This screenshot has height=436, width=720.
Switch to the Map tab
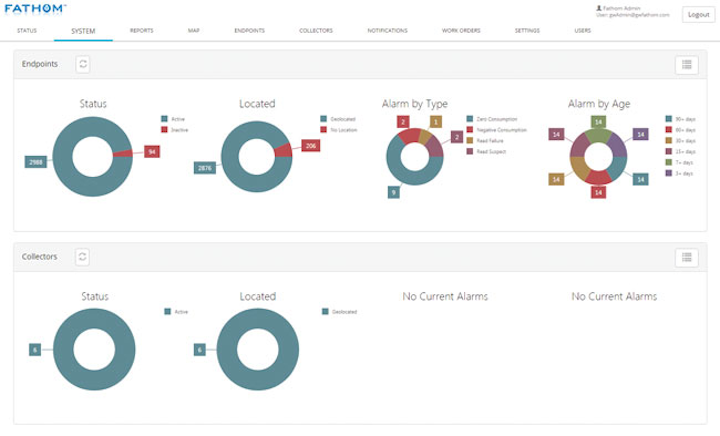click(x=193, y=31)
